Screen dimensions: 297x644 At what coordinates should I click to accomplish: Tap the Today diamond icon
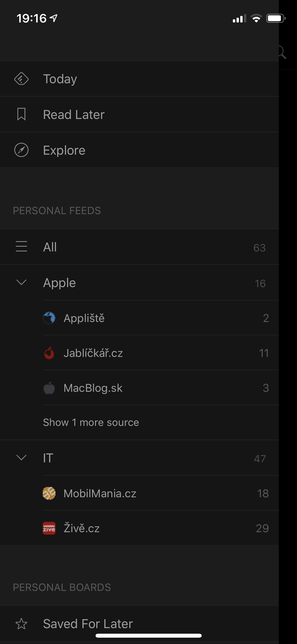pyautogui.click(x=21, y=79)
